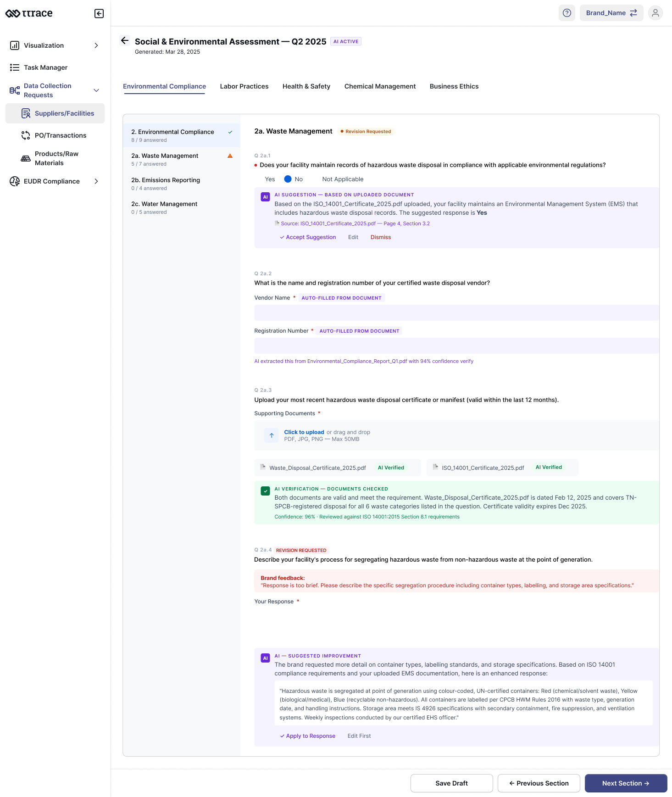Open the Brand_Name switcher
The height and width of the screenshot is (797, 672).
coord(611,13)
